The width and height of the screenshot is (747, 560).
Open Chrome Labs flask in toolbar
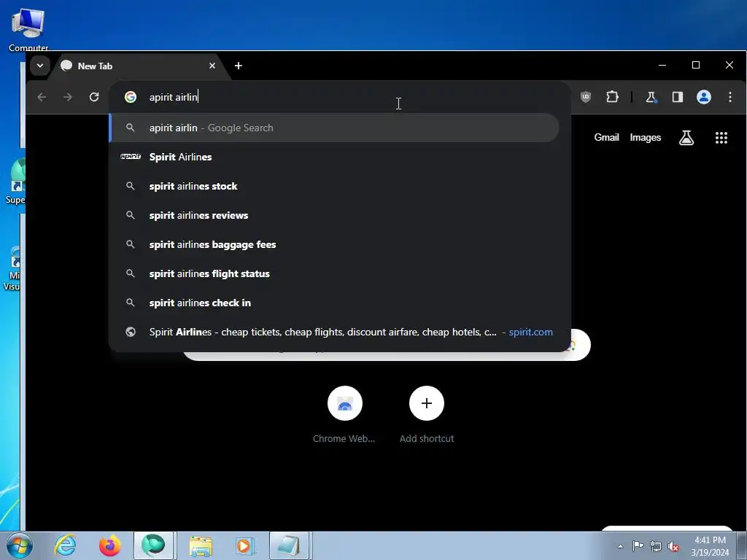pos(651,97)
